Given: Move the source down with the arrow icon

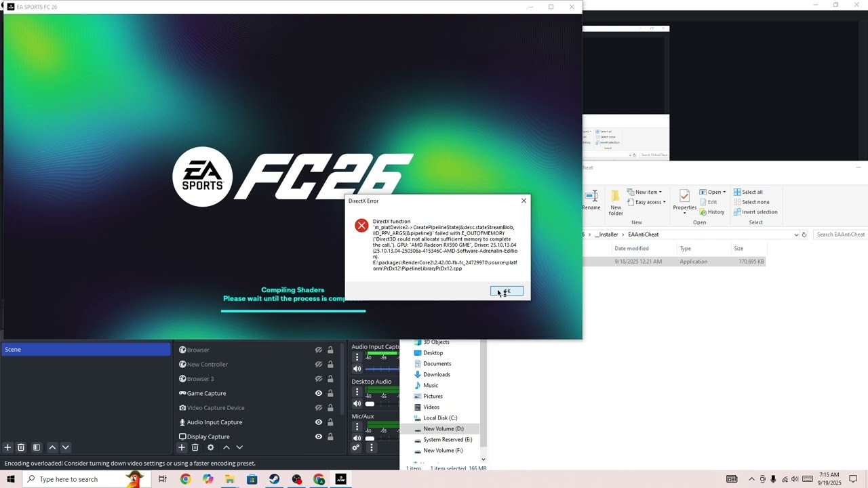Looking at the screenshot, I should [x=239, y=447].
